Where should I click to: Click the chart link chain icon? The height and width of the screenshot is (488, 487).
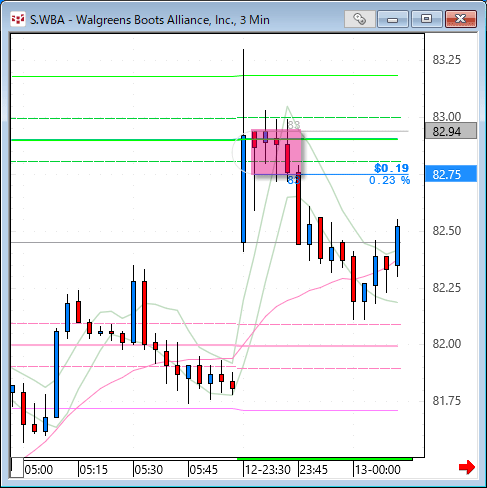click(360, 19)
